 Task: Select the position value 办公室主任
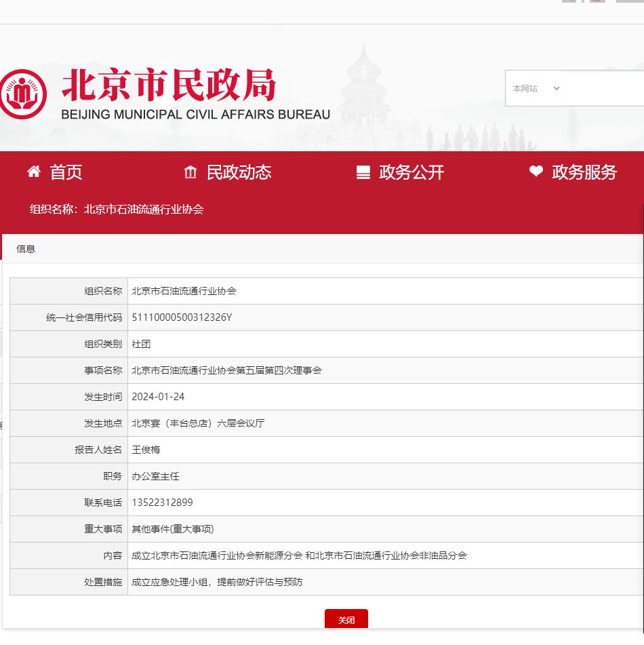[155, 476]
